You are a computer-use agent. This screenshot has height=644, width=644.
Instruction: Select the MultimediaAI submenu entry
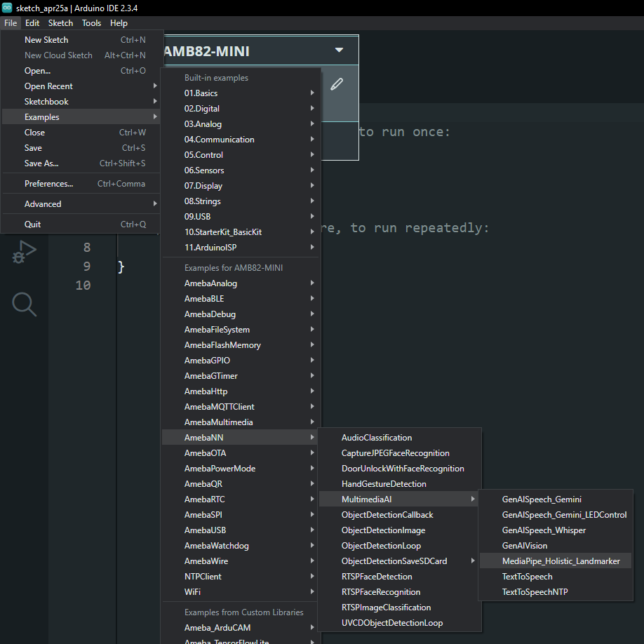tap(398, 499)
